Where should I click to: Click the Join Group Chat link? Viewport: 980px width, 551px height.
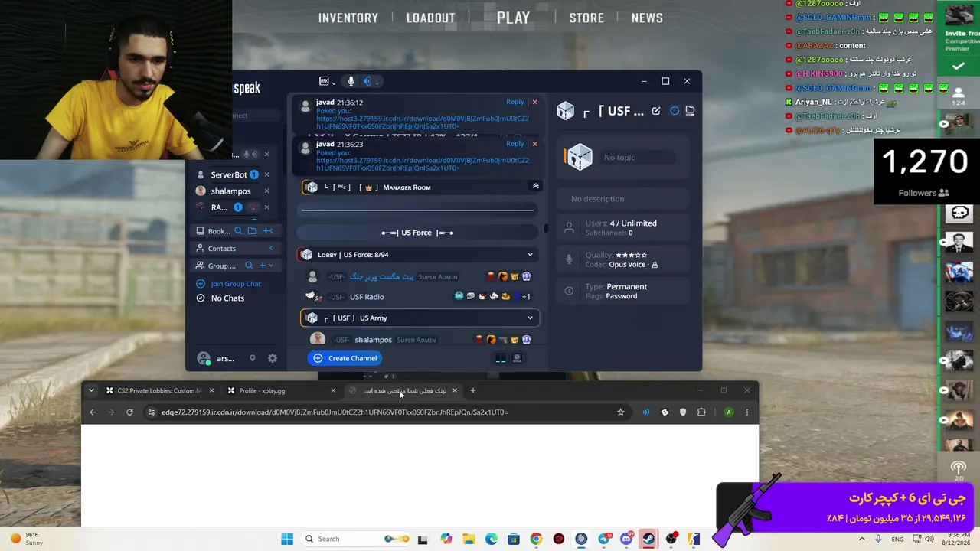point(236,284)
